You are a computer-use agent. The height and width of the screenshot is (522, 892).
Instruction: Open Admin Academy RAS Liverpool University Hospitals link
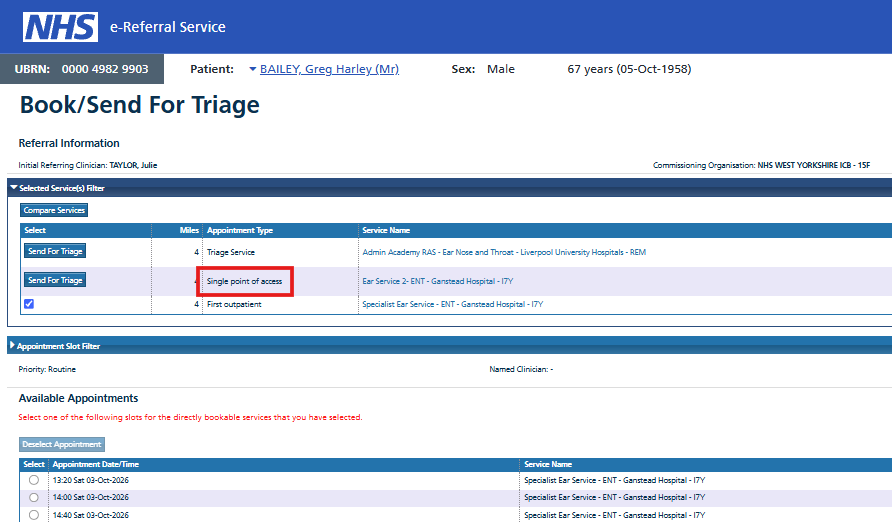coord(504,252)
